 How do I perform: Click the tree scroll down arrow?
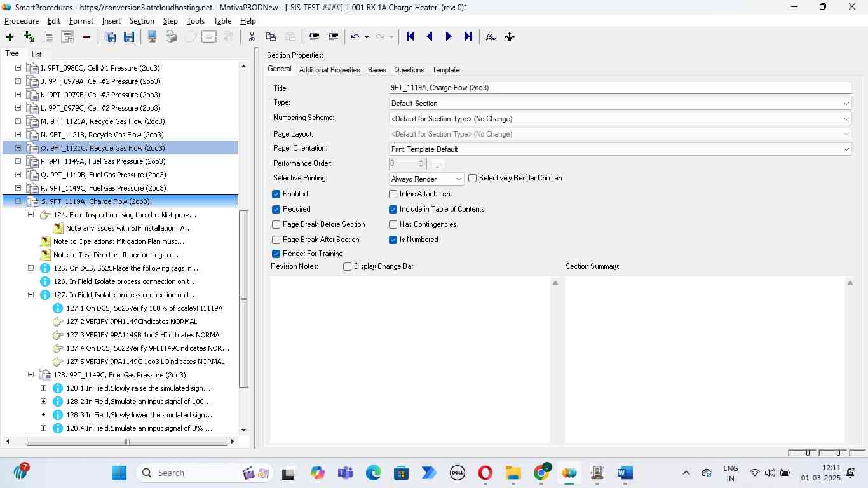tap(243, 430)
